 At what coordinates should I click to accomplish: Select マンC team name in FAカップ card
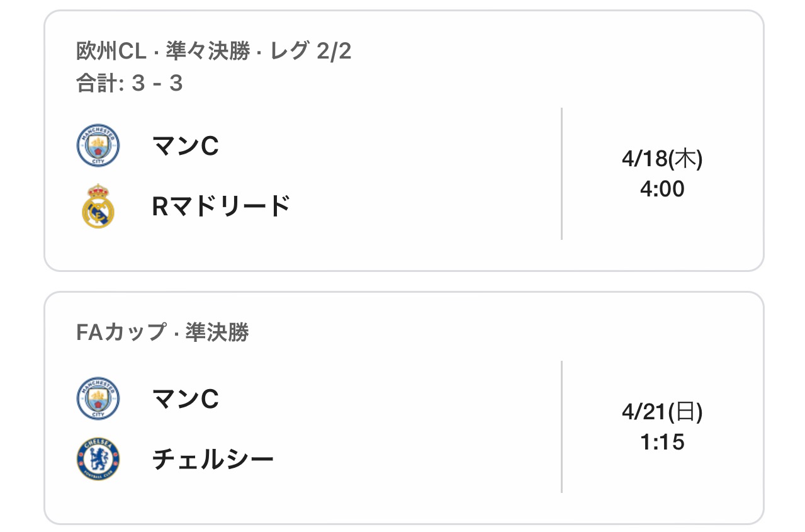(x=186, y=399)
